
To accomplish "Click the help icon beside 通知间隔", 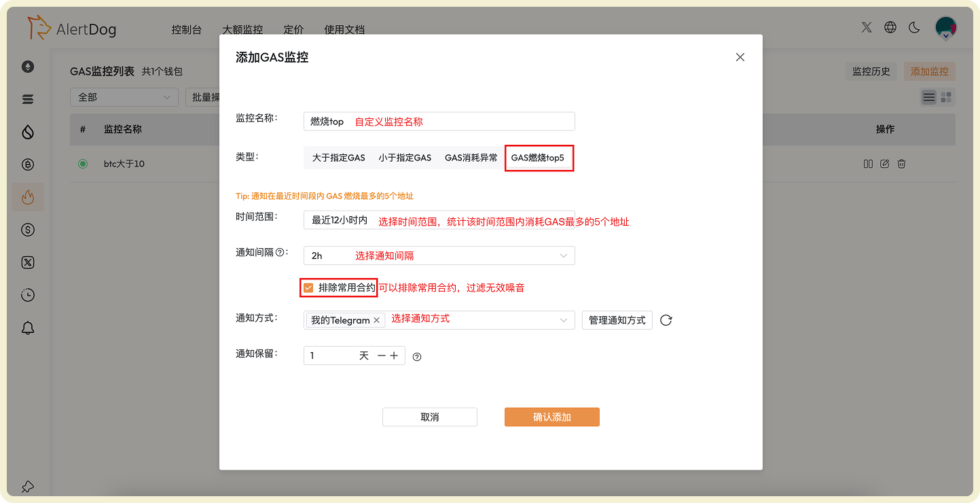I will coord(279,252).
